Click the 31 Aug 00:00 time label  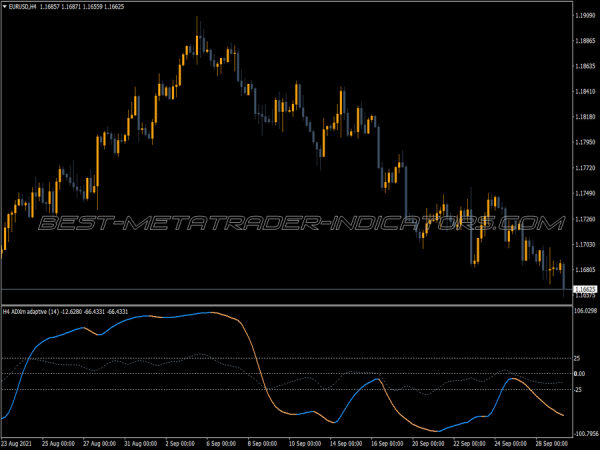click(140, 444)
